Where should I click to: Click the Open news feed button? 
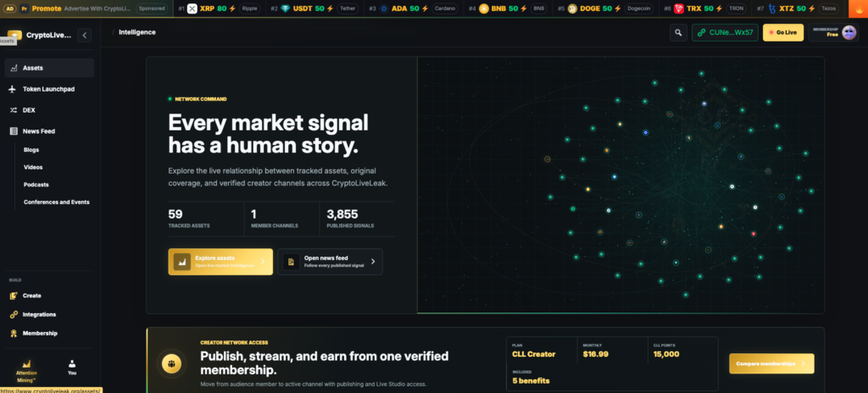pyautogui.click(x=330, y=262)
